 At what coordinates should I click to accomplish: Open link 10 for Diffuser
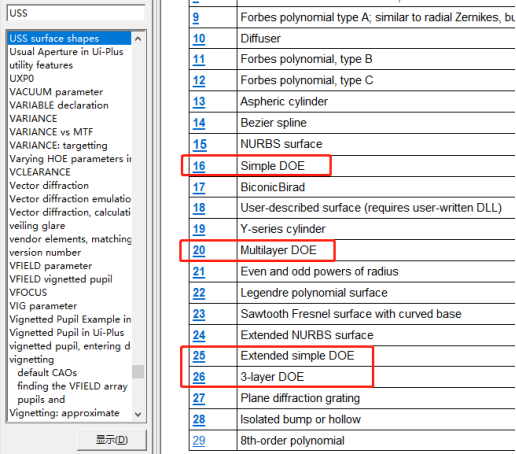(x=199, y=39)
